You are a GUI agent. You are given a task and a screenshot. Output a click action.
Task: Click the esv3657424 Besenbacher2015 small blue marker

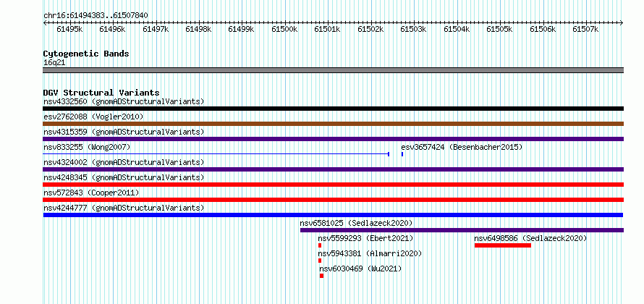click(402, 154)
